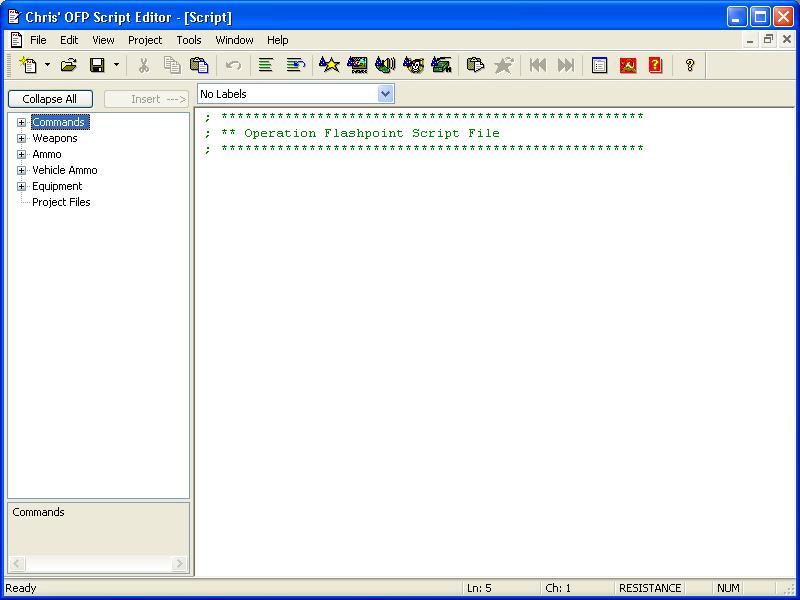Click the yellow star wizard icon
Image resolution: width=800 pixels, height=600 pixels.
coord(329,65)
